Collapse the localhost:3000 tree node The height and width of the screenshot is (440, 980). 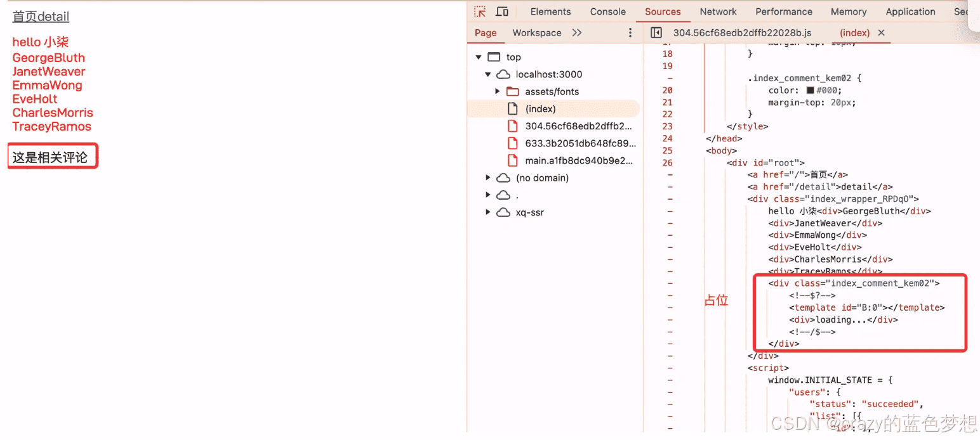click(x=488, y=74)
